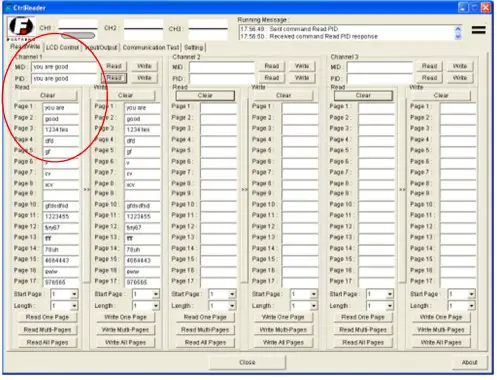
Task: Expand Channel 3 Read Length dropdown
Action: coord(390,306)
